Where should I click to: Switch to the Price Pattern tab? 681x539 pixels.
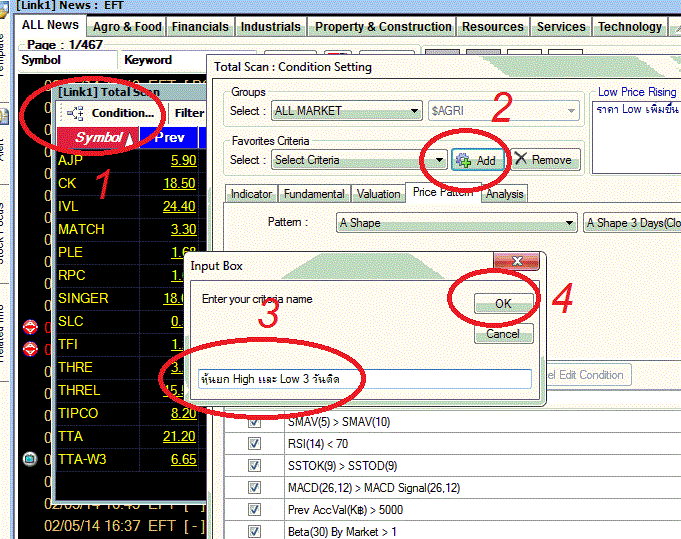[x=443, y=192]
